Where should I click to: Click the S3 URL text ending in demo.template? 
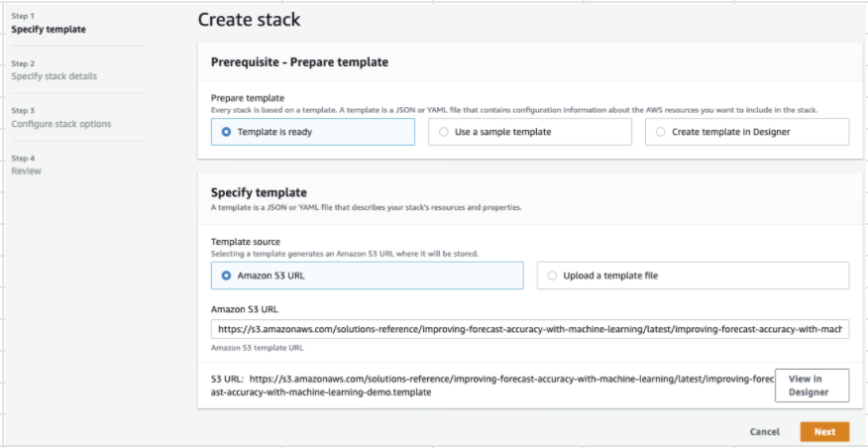pos(491,386)
